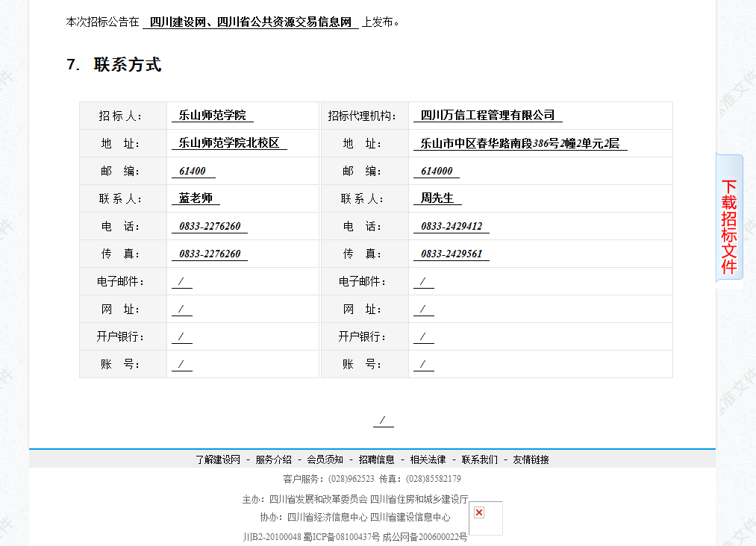Click the 招标代理机构 label

(362, 116)
